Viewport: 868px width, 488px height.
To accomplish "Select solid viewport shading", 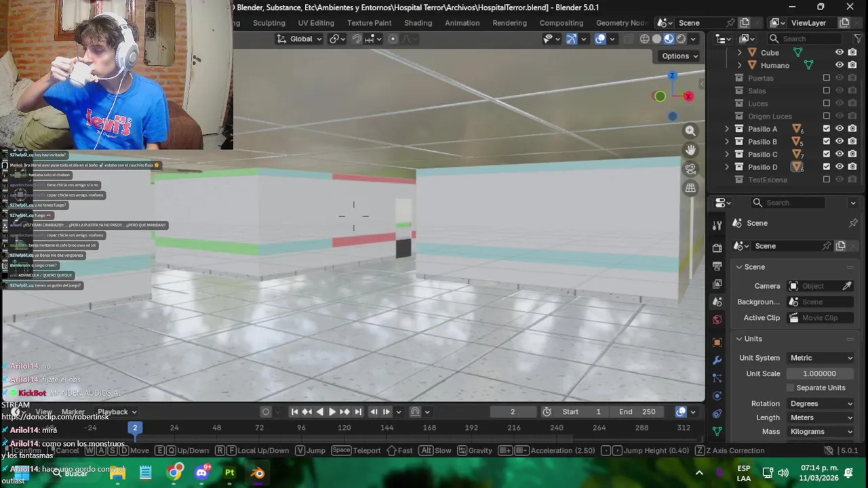I will point(656,39).
